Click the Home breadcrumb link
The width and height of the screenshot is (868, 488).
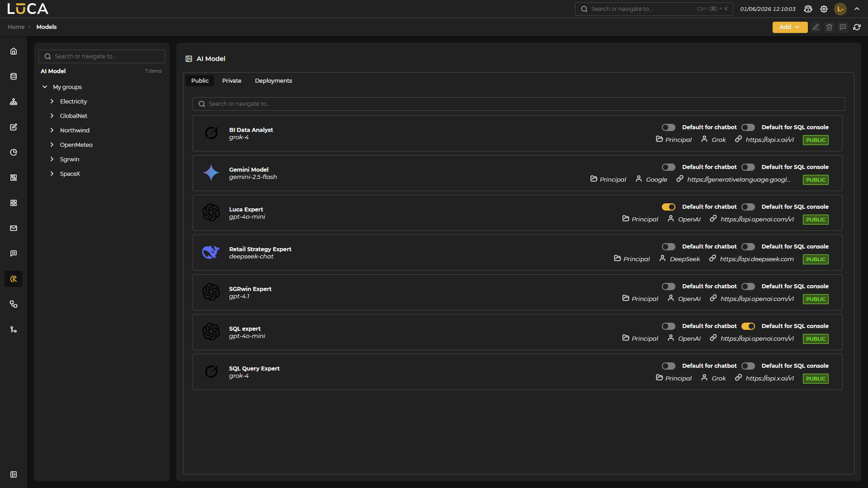[x=16, y=27]
